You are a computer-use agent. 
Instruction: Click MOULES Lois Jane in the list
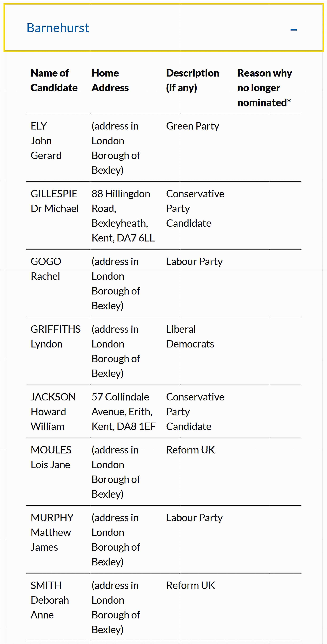[51, 457]
